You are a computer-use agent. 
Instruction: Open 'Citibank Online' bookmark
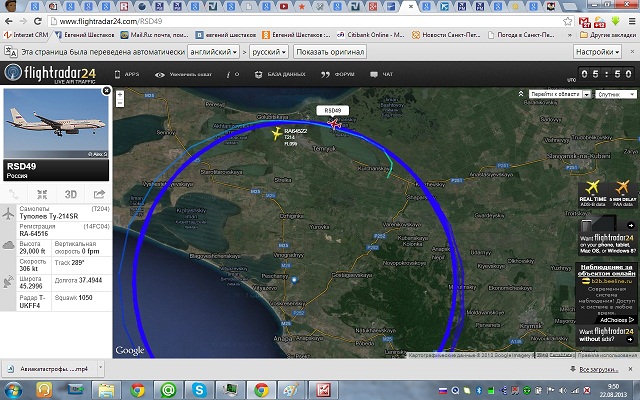(x=370, y=35)
